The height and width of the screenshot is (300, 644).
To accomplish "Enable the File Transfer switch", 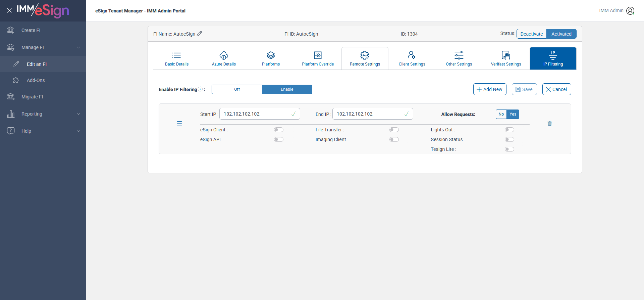I will [x=394, y=130].
